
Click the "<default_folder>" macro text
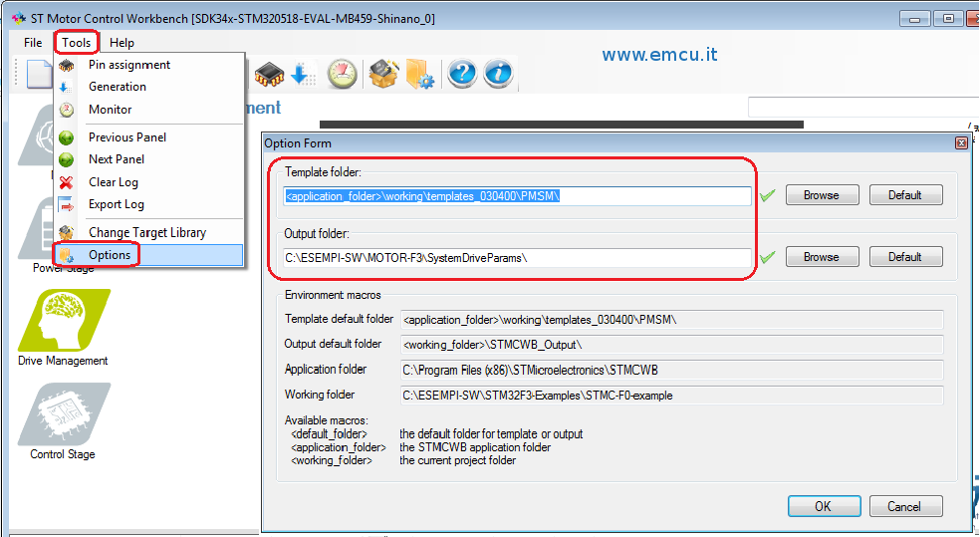330,433
